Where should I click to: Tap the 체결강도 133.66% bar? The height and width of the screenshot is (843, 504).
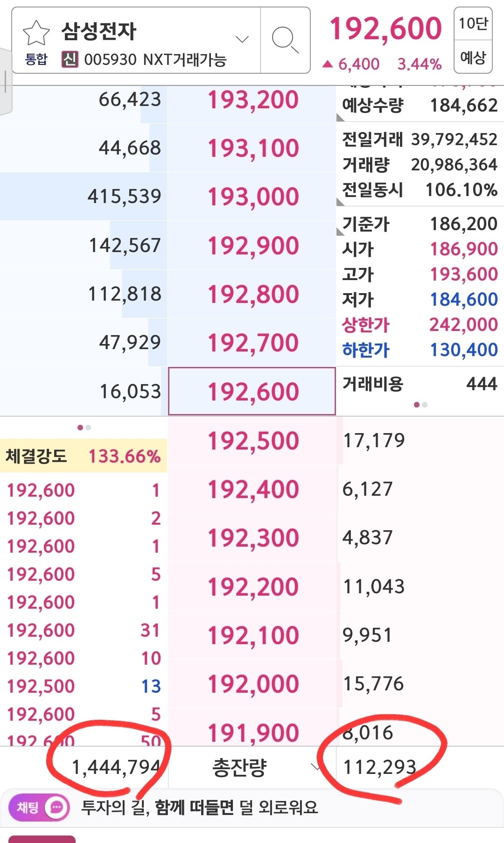tap(83, 456)
